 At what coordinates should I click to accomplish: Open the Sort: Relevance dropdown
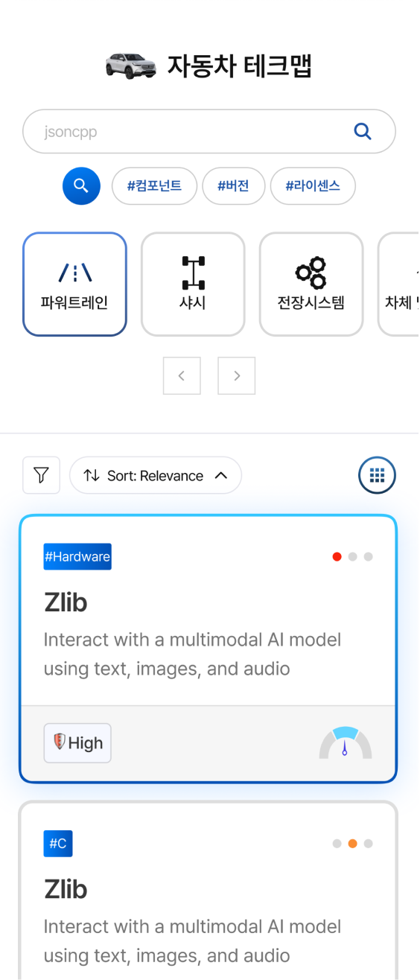tap(156, 475)
